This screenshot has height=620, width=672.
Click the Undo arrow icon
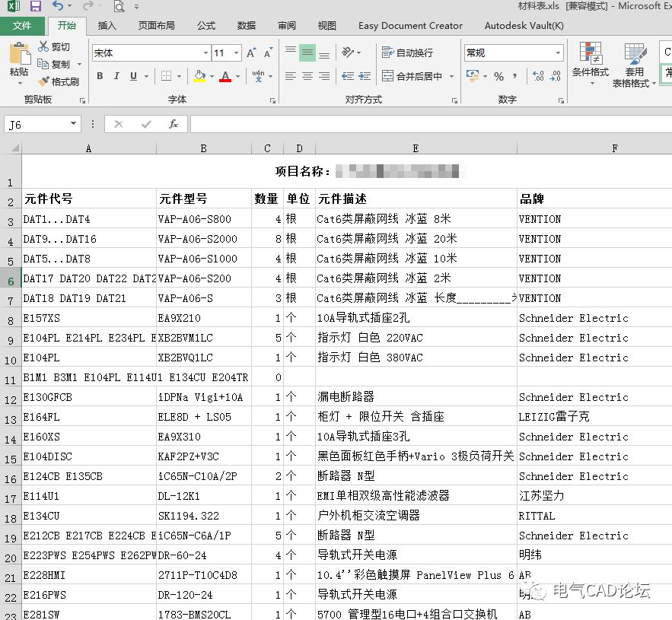click(x=58, y=6)
